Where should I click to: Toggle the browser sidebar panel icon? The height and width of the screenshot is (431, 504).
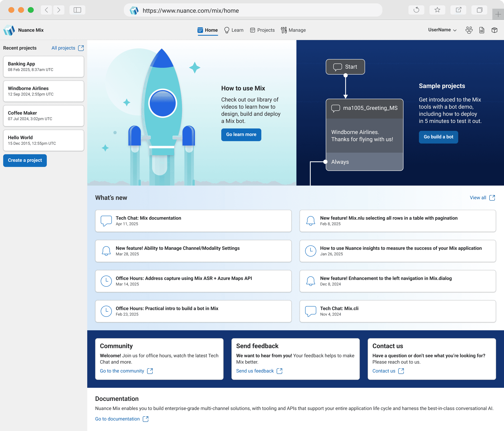[77, 10]
